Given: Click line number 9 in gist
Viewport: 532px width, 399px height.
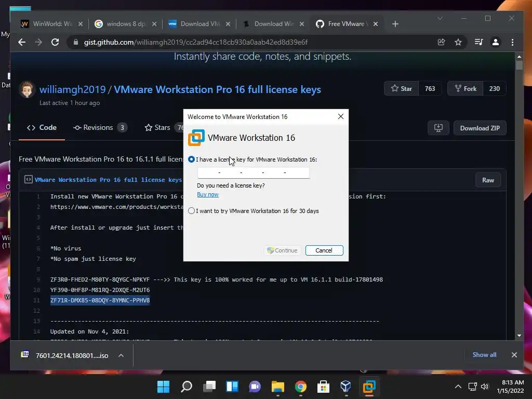Looking at the screenshot, I should pos(38,280).
